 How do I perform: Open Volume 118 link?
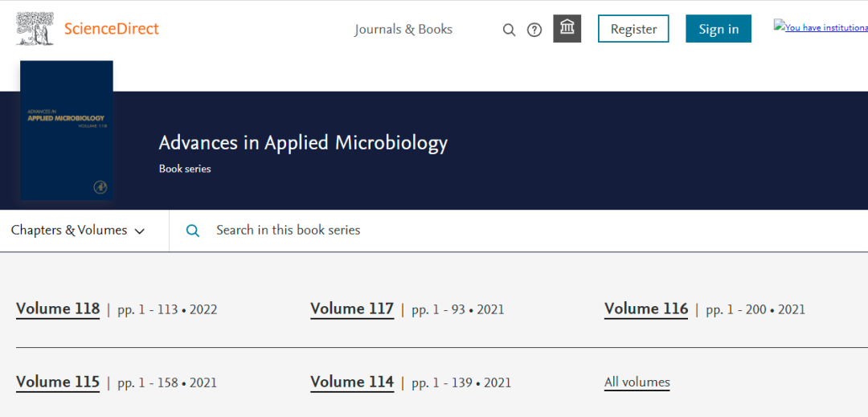[x=58, y=309]
